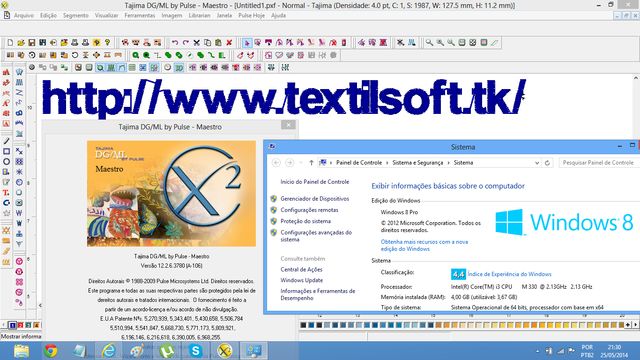Expand the Sistema address bar dropdown
This screenshot has height=360, width=640.
[x=537, y=163]
